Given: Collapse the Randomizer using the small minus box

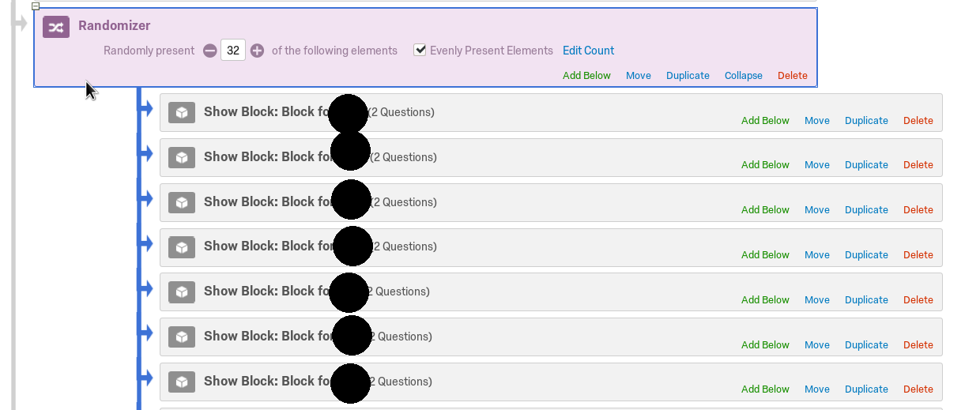Looking at the screenshot, I should 36,6.
